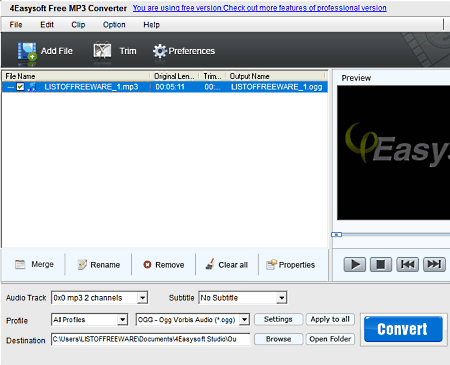Expand the Subtitle dropdown
Viewport: 450px width, 365px height.
pos(282,298)
